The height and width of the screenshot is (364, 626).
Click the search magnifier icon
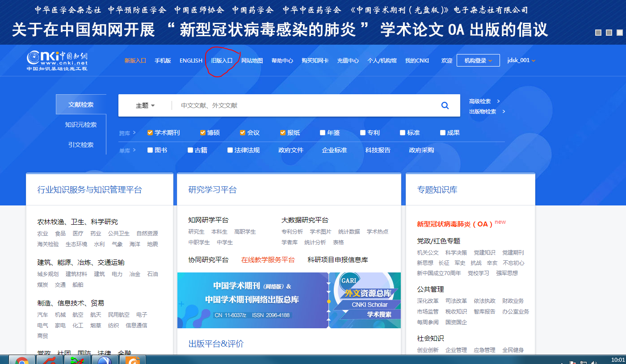[x=445, y=105]
